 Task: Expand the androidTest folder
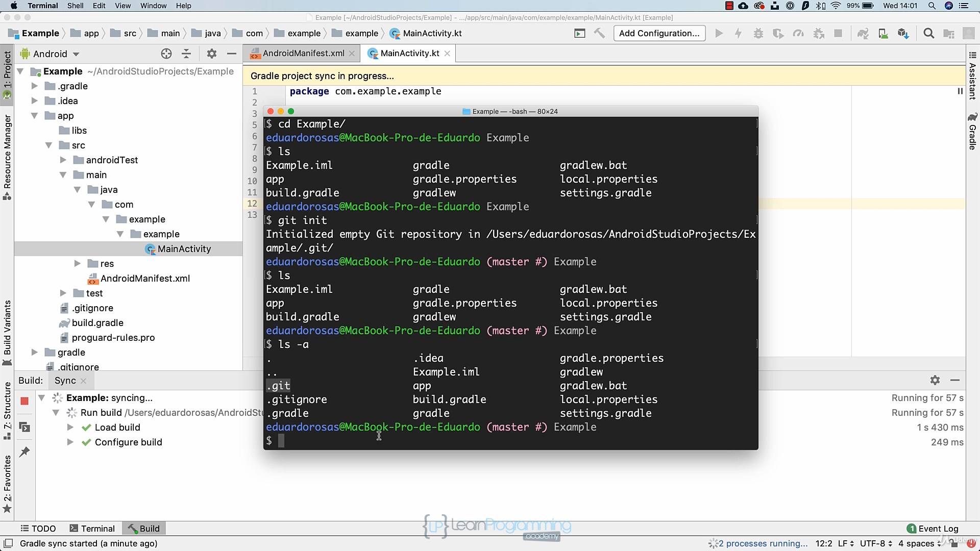click(63, 160)
